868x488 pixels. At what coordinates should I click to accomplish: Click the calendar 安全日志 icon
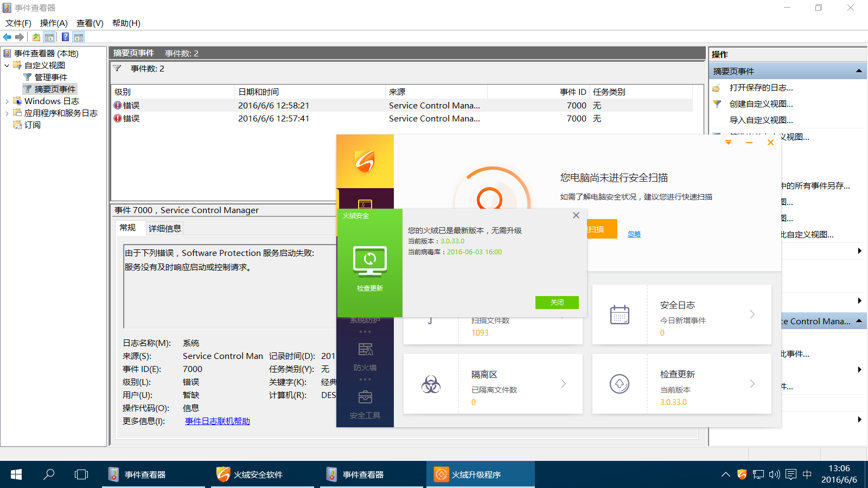(x=620, y=315)
